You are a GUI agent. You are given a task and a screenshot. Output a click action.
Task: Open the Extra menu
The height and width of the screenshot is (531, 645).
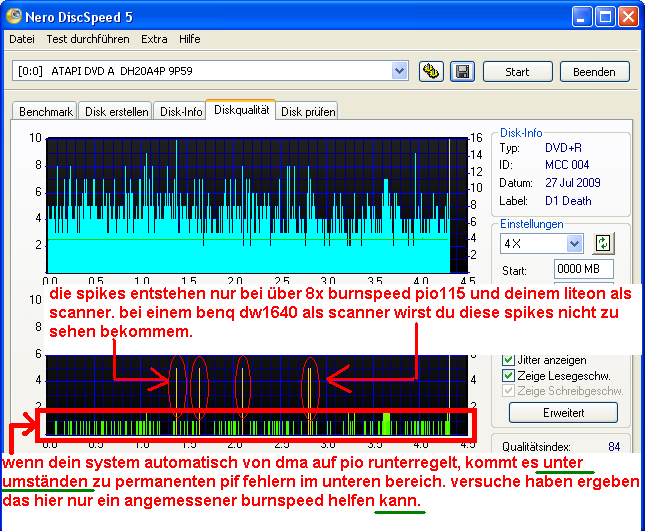click(154, 39)
